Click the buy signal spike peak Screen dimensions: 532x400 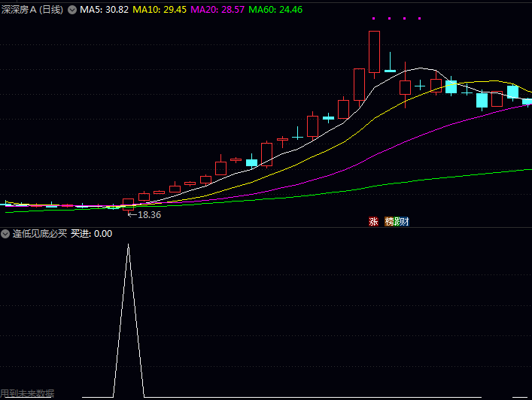click(x=128, y=245)
